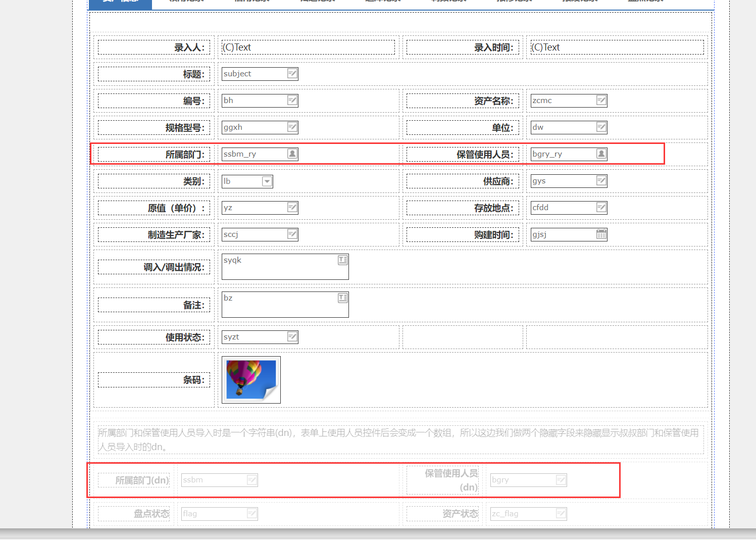Select the 存放地点 label
Image resolution: width=756 pixels, height=540 pixels.
pos(463,208)
